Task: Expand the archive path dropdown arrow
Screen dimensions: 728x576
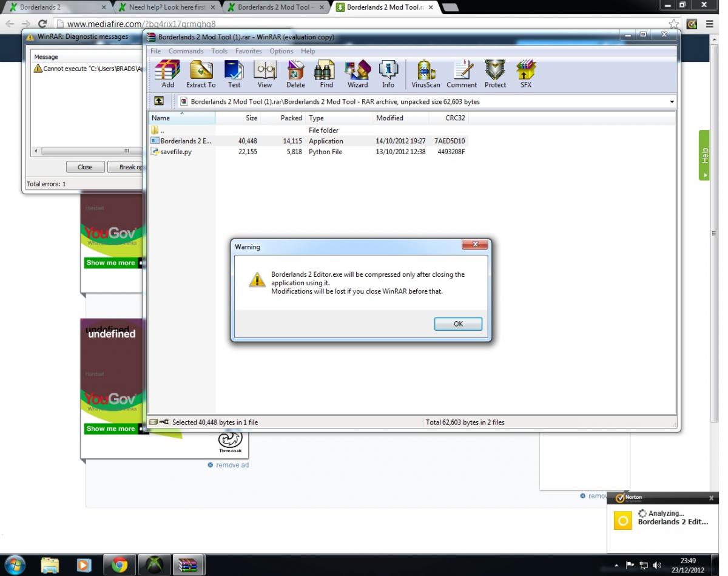Action: click(x=672, y=102)
